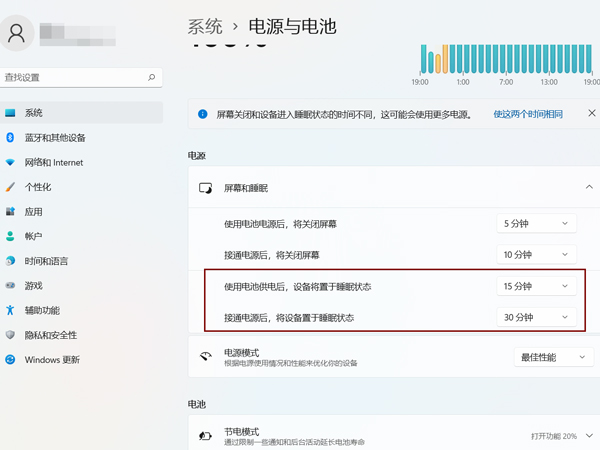Open 帐户 settings page

(x=34, y=236)
